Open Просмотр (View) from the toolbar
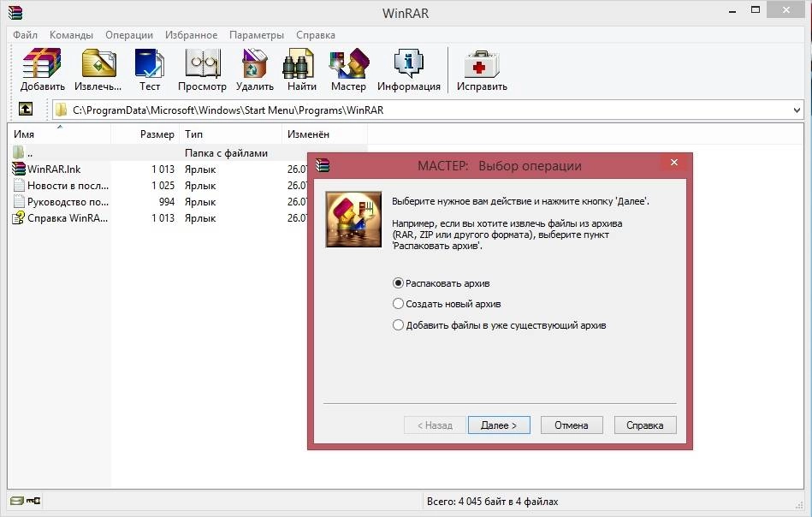Screen dimensions: 812x517 203,63
